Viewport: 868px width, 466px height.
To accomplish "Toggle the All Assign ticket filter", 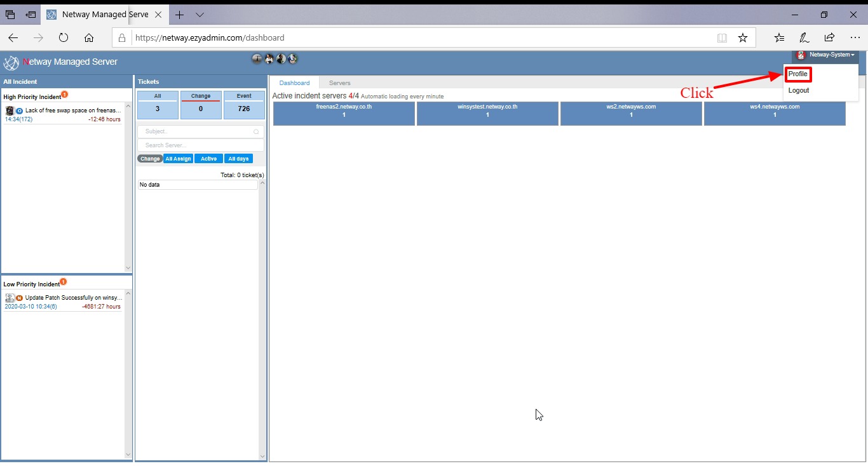I will (x=178, y=159).
